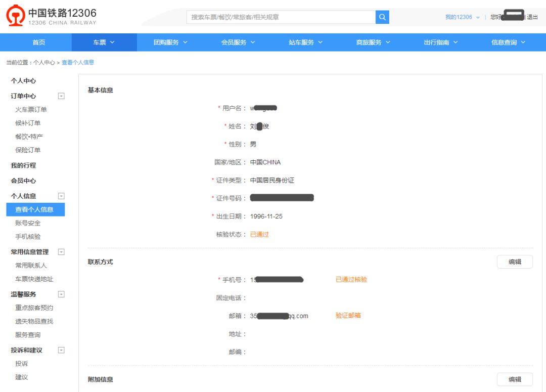Open the 车票 menu
This screenshot has height=392, width=546.
[x=104, y=42]
